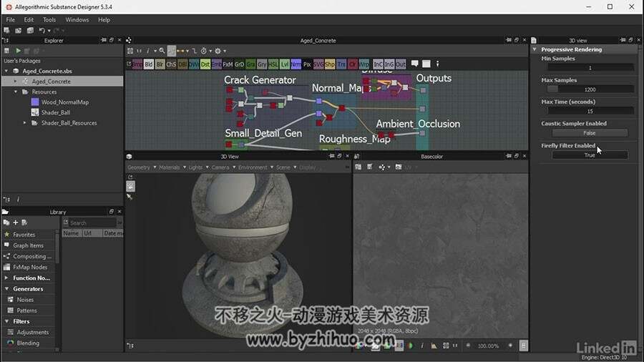Click the undo arrow in main toolbar
644x362 pixels.
pyautogui.click(x=42, y=30)
